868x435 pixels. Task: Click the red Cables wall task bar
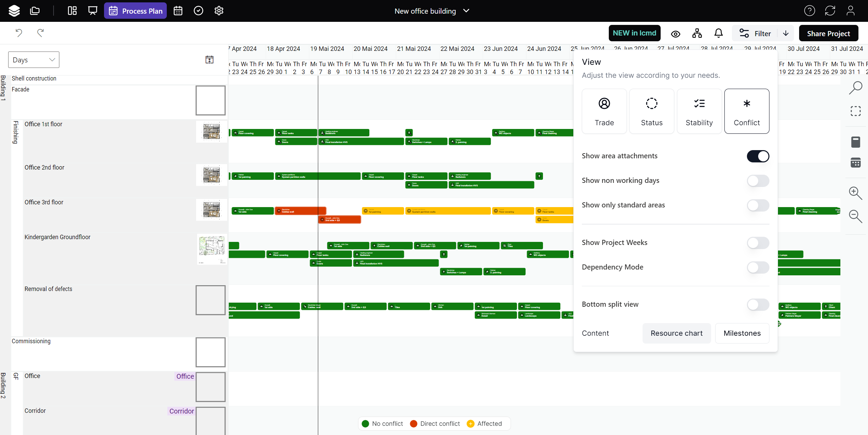300,211
